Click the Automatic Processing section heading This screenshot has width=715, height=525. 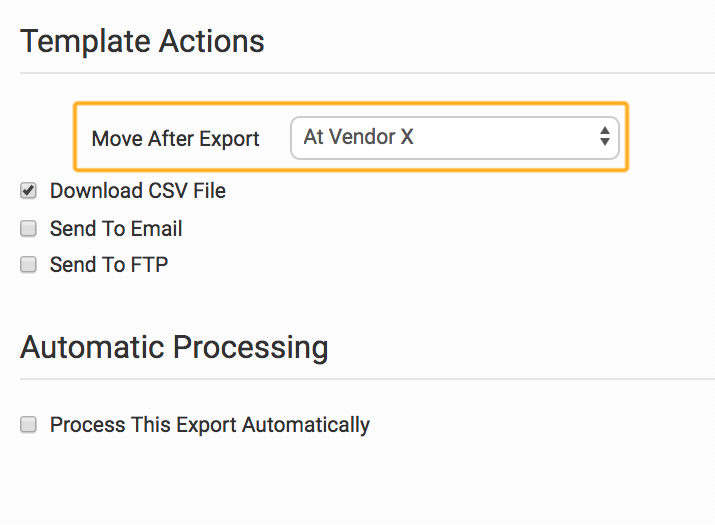point(174,347)
